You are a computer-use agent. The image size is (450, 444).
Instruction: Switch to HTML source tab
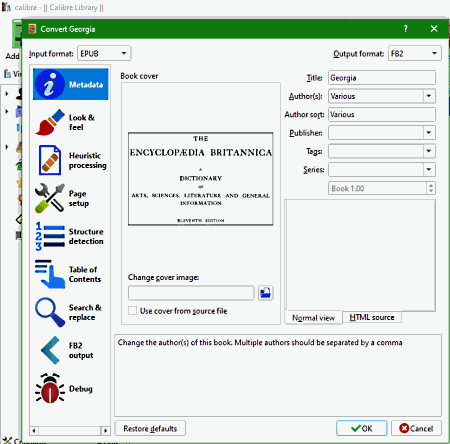pos(372,317)
